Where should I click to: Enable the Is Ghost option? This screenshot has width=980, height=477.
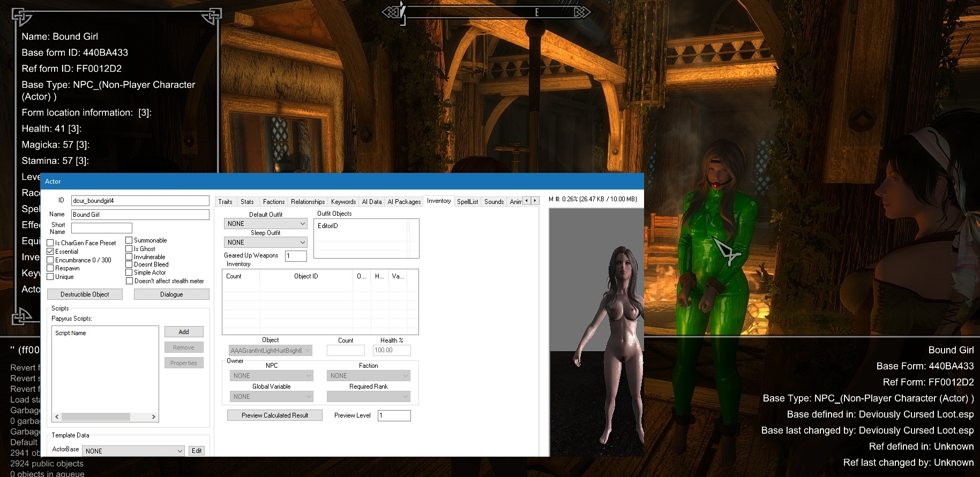129,249
